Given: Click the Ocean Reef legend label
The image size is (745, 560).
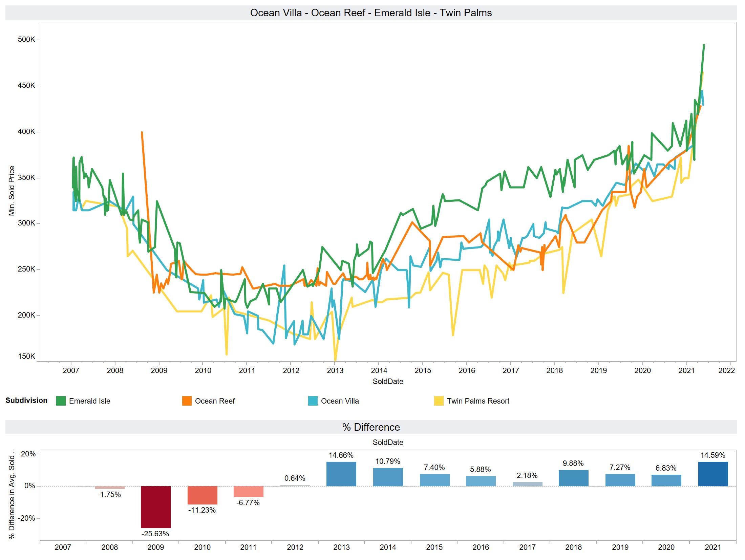Looking at the screenshot, I should 215,401.
